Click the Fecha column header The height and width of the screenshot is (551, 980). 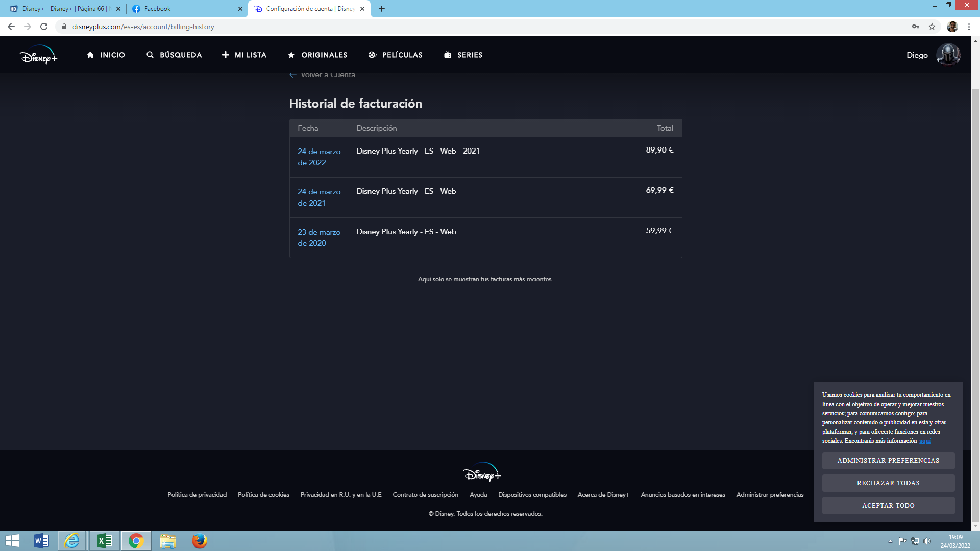coord(308,128)
